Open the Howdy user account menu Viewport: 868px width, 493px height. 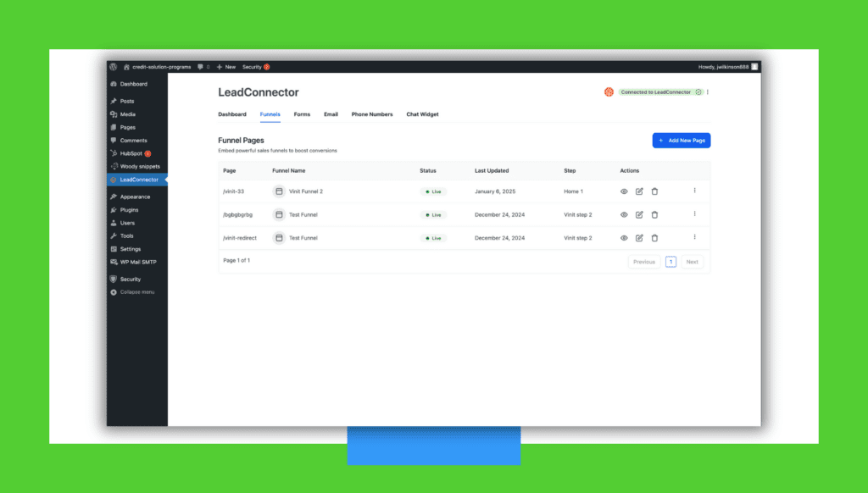728,67
